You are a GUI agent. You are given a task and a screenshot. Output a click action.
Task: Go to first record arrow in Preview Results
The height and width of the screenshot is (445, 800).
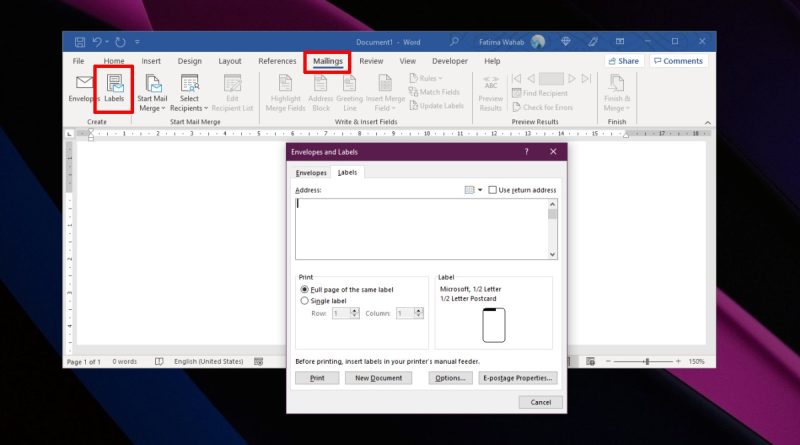[x=516, y=79]
